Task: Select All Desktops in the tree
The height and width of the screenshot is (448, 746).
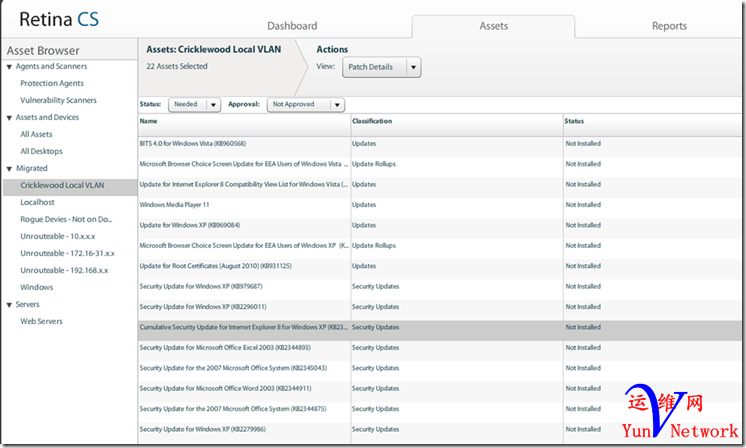Action: pos(41,151)
